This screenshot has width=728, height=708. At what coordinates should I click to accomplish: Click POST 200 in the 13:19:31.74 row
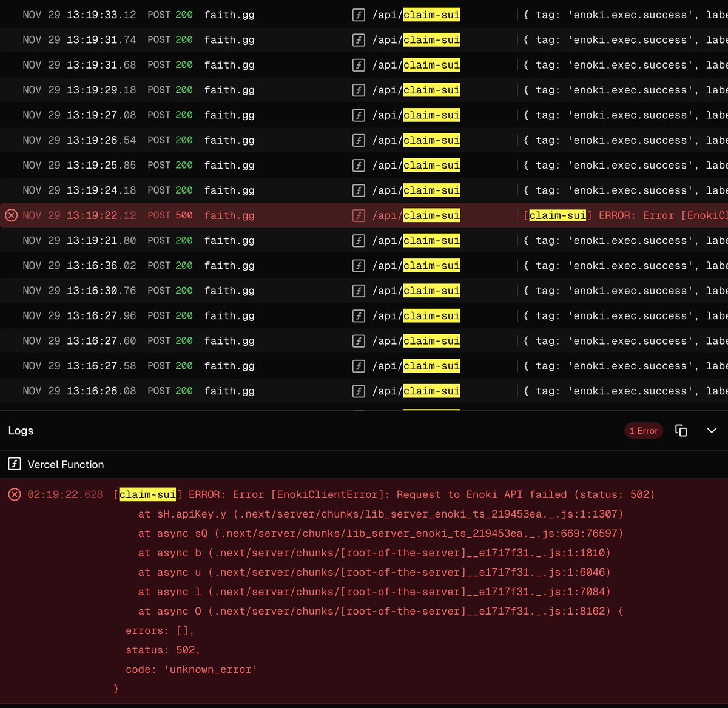[170, 40]
